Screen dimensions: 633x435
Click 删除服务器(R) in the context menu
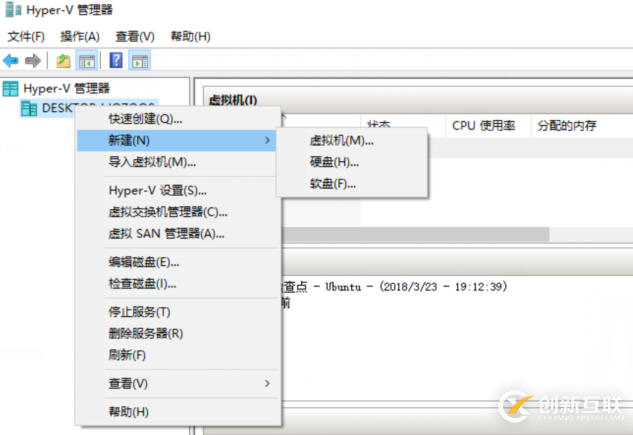pos(177,334)
